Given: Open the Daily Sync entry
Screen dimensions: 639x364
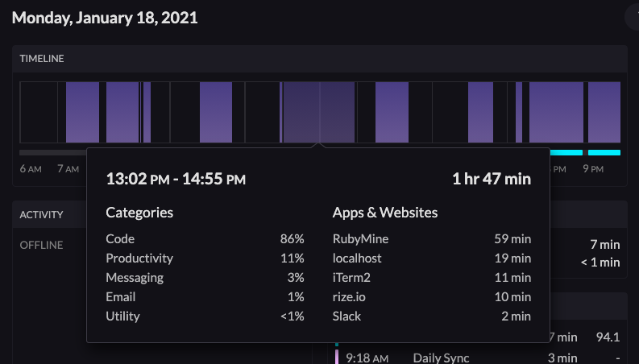Looking at the screenshot, I should [x=441, y=358].
